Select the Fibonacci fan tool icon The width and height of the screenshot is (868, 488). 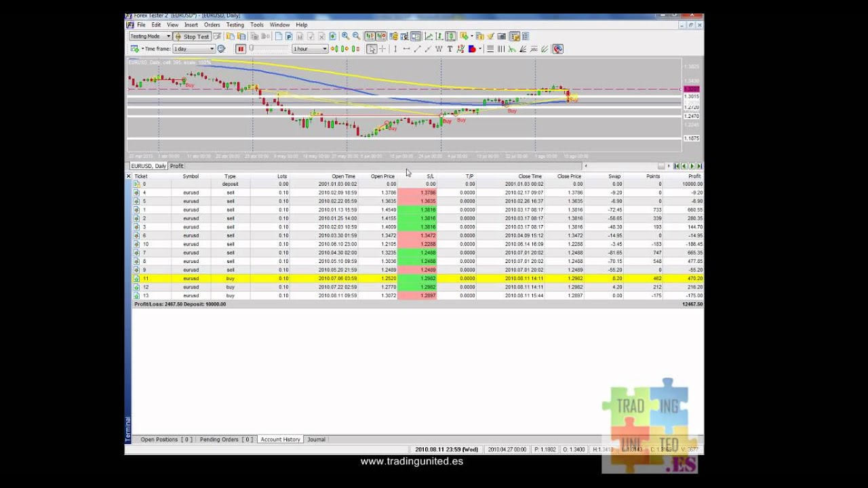point(522,49)
